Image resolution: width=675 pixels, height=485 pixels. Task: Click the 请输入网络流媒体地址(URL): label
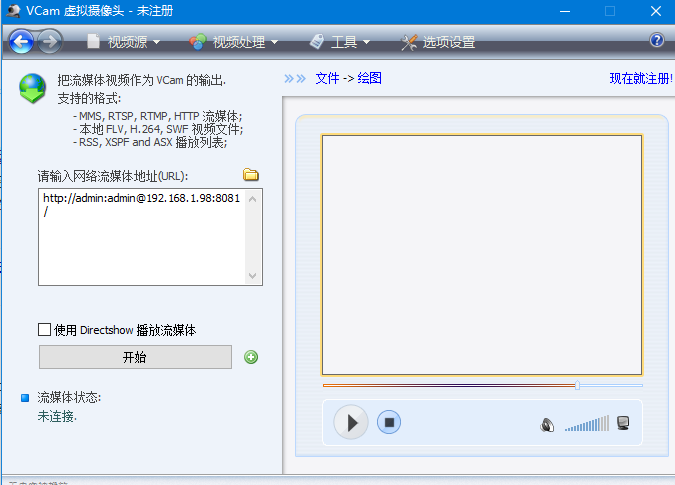click(113, 176)
